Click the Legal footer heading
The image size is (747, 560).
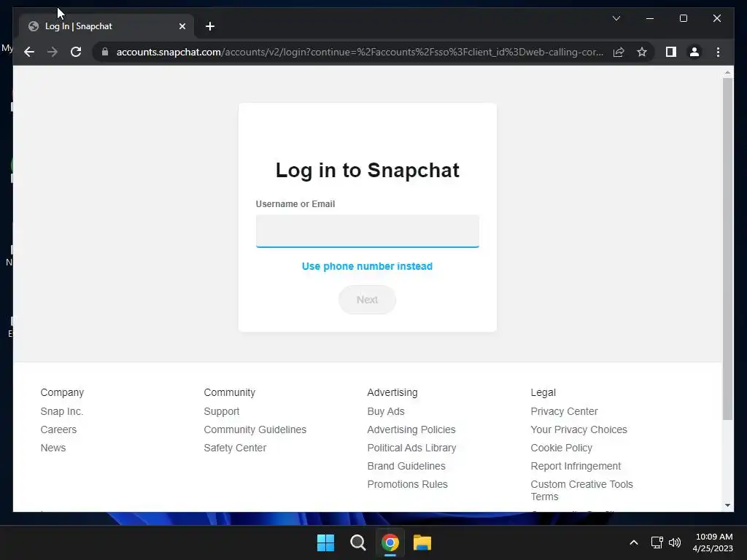(543, 392)
